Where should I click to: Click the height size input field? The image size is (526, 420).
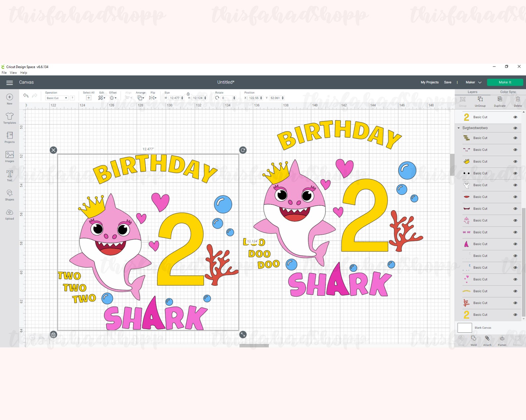pos(197,98)
